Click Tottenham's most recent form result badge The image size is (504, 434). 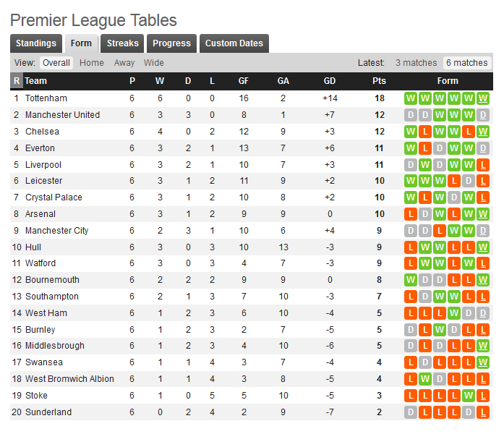tap(483, 98)
